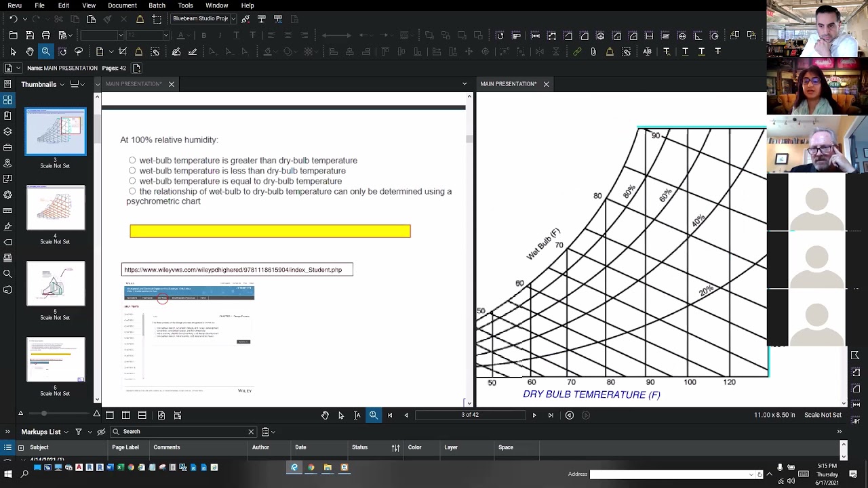Toggle Hide Markups eye icon
Viewport: 868px width, 488px height.
click(x=101, y=432)
